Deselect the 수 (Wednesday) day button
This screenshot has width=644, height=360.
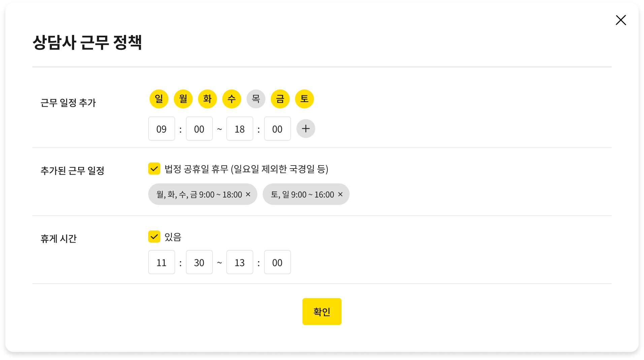pos(232,99)
